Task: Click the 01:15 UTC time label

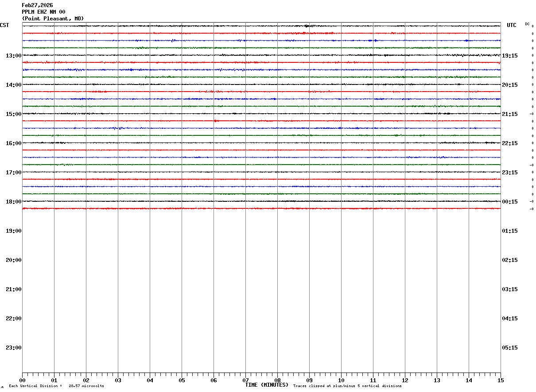Action: click(x=510, y=231)
